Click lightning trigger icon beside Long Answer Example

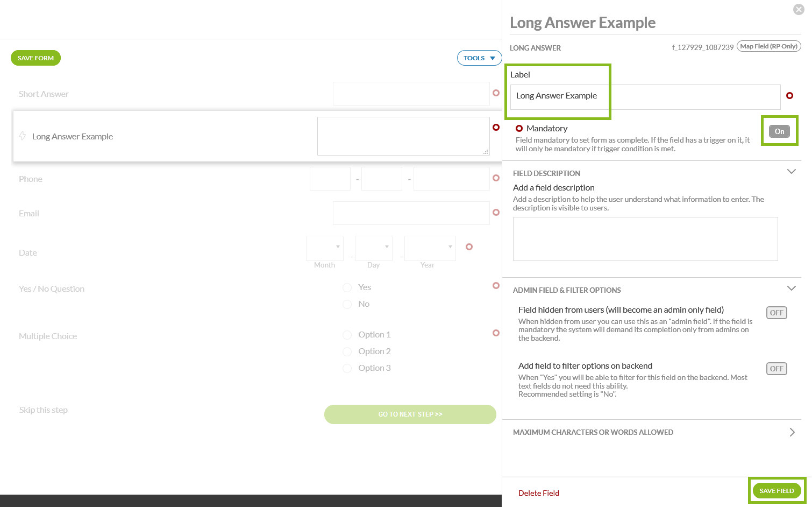(23, 136)
